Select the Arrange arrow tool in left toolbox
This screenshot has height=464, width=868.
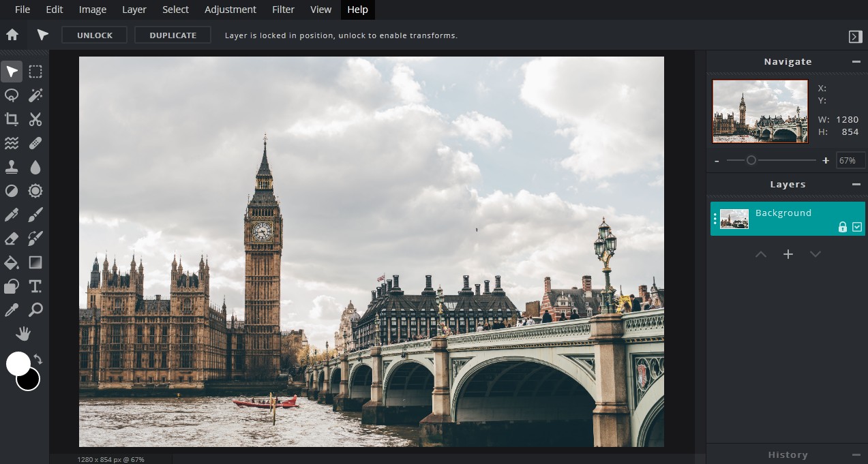[12, 72]
